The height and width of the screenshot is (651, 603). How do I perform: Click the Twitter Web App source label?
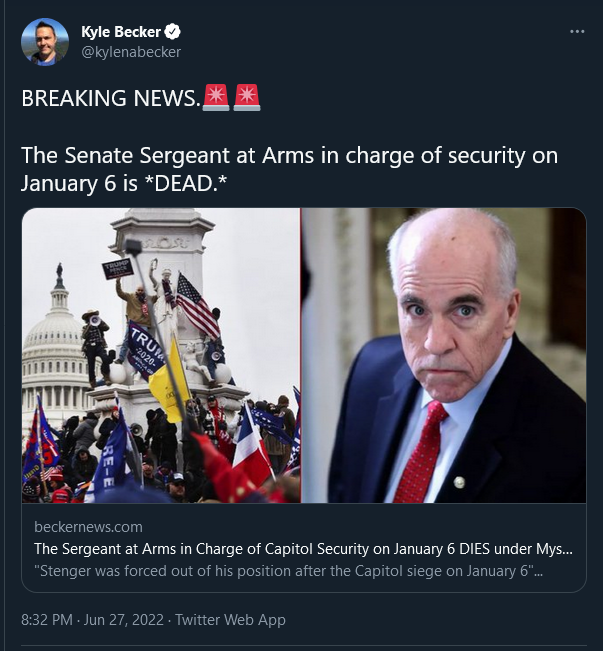click(230, 620)
